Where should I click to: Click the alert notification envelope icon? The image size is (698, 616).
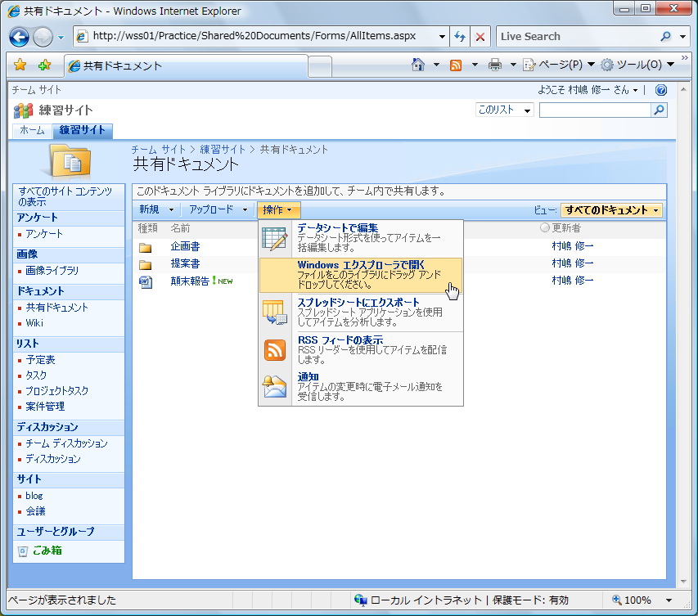tap(275, 386)
